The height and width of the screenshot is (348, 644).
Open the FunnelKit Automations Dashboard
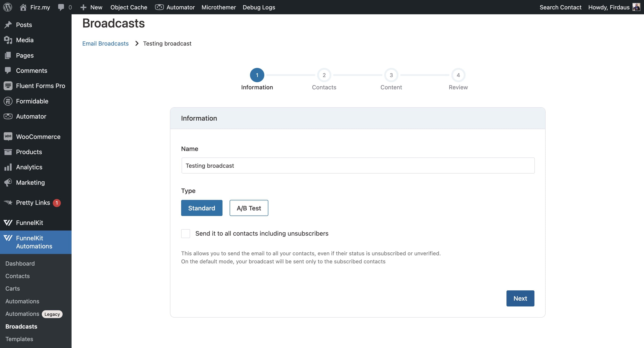click(20, 263)
